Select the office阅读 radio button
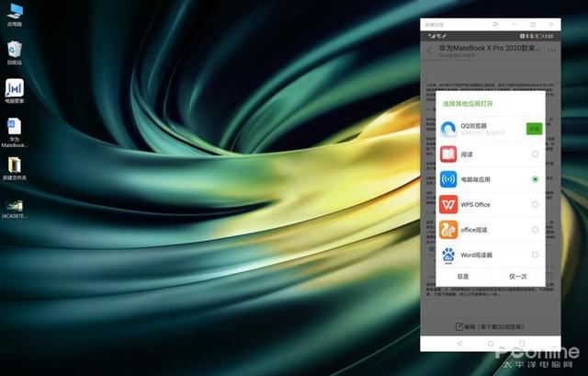The height and width of the screenshot is (376, 588). (535, 229)
